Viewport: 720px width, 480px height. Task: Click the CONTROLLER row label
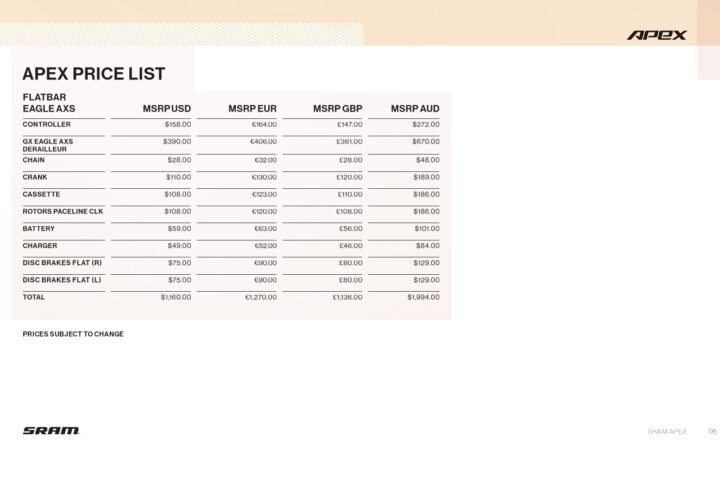[47, 124]
